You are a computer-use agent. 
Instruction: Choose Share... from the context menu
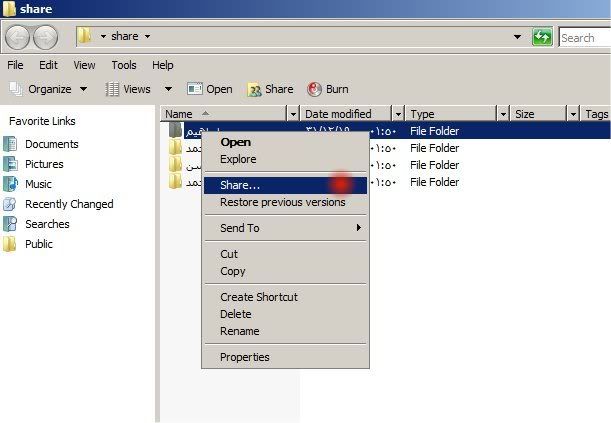[x=286, y=185]
